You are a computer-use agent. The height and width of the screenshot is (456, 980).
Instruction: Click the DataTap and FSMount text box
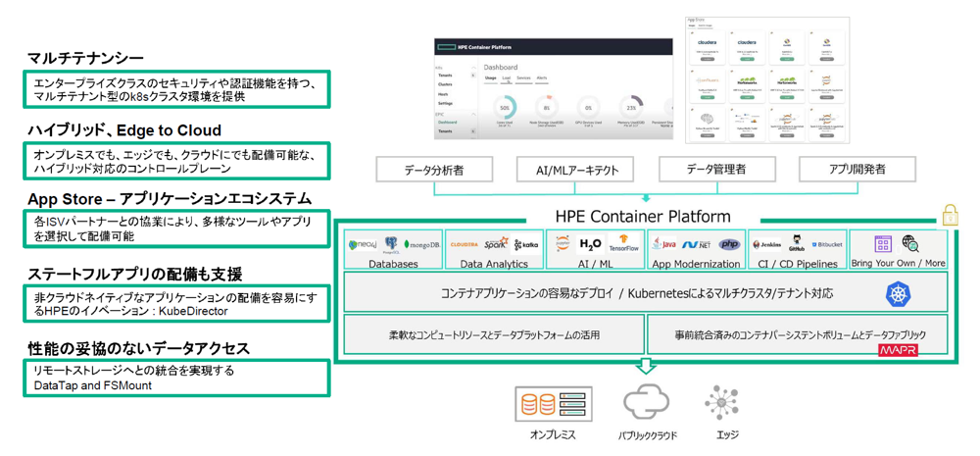point(176,378)
